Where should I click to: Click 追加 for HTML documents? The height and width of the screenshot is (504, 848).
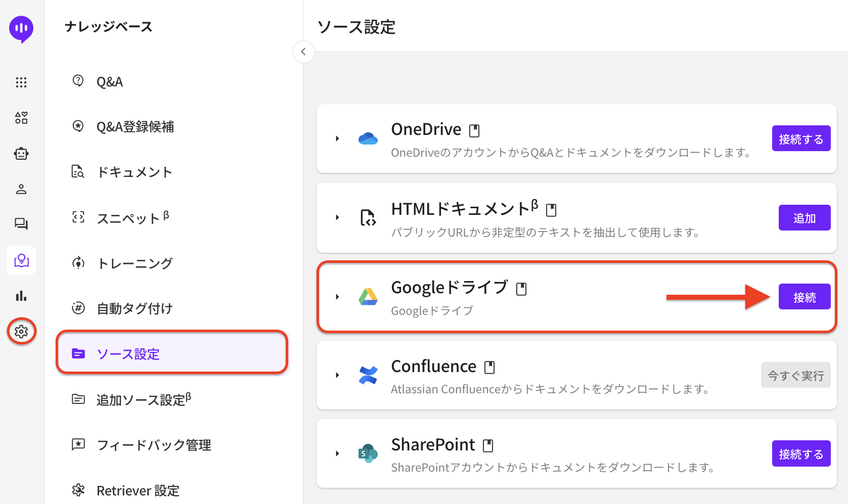click(x=804, y=218)
